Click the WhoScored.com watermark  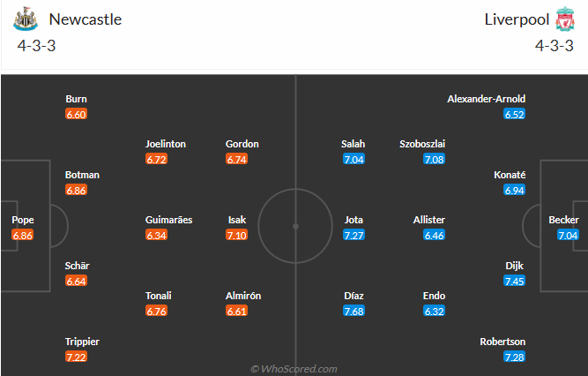click(294, 369)
